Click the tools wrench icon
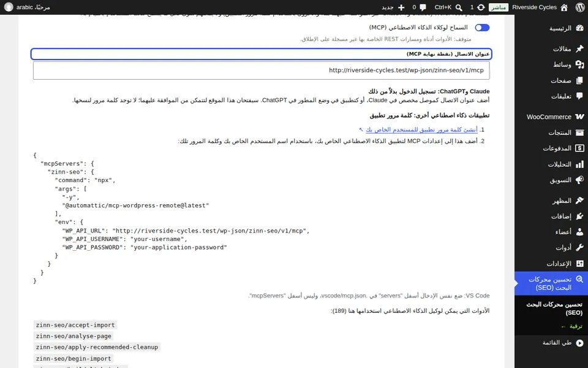This screenshot has width=588, height=368. (580, 247)
